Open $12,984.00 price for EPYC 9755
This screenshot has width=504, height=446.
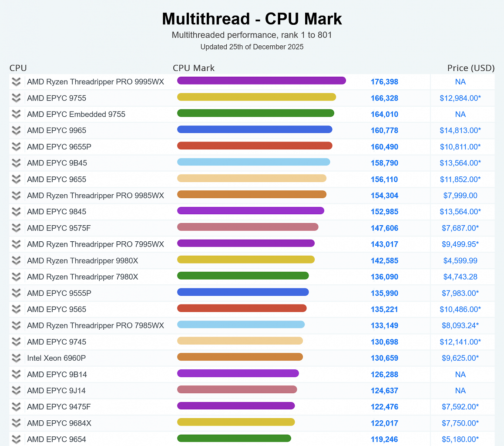click(x=460, y=98)
